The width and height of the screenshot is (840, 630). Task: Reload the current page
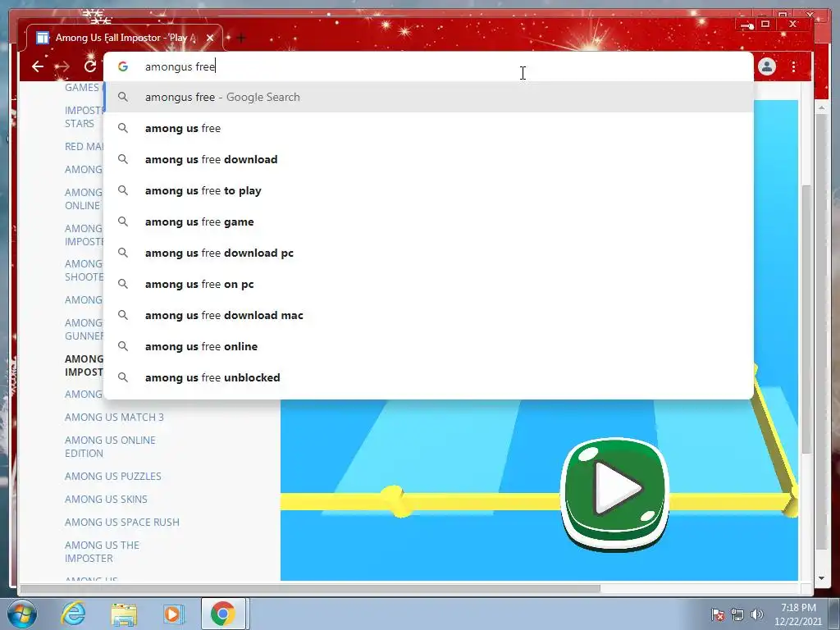[90, 66]
